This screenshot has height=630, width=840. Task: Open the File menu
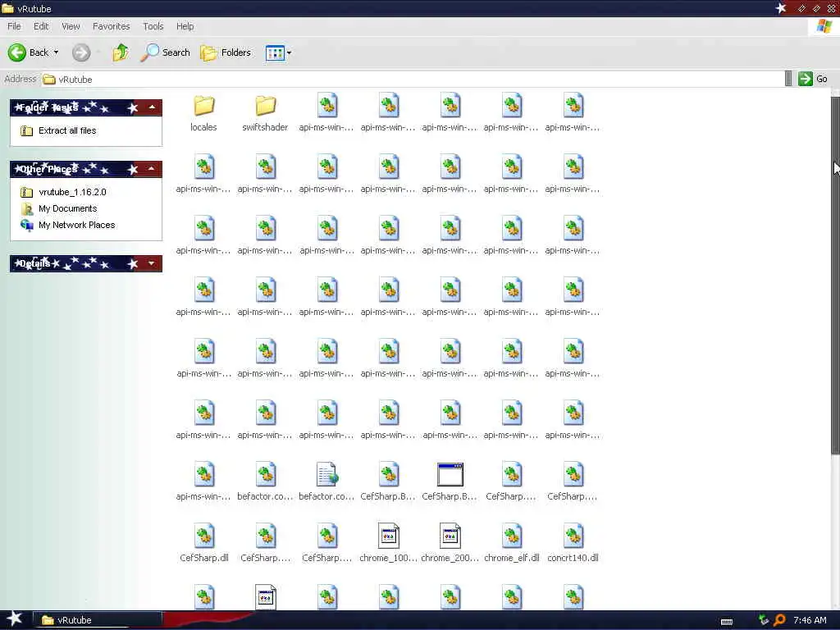click(14, 26)
